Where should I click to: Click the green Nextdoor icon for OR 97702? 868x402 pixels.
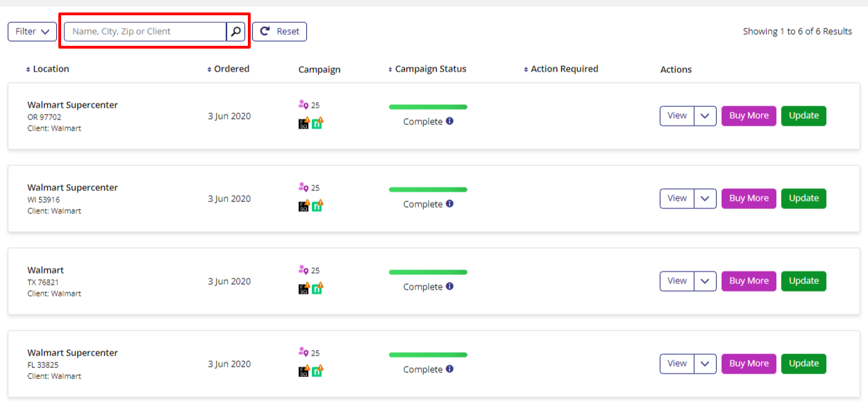[317, 123]
